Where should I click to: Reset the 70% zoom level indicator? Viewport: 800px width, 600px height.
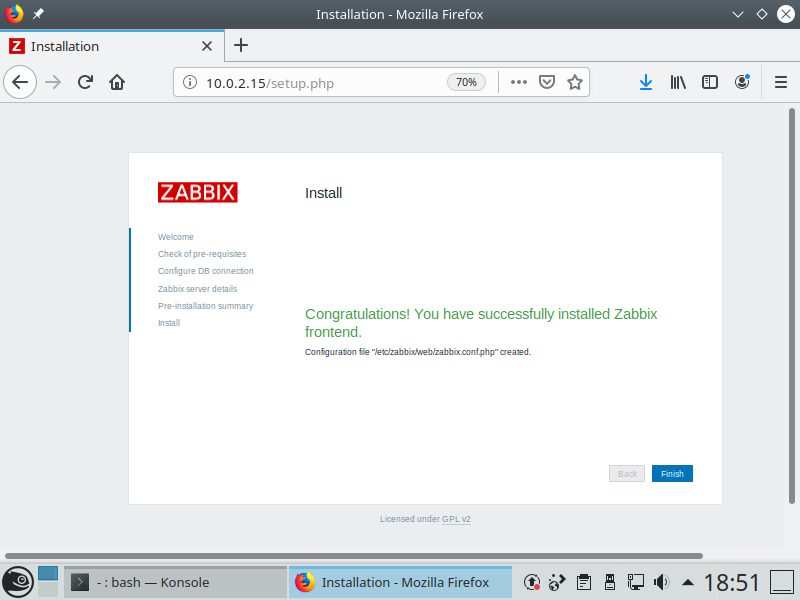coord(466,82)
